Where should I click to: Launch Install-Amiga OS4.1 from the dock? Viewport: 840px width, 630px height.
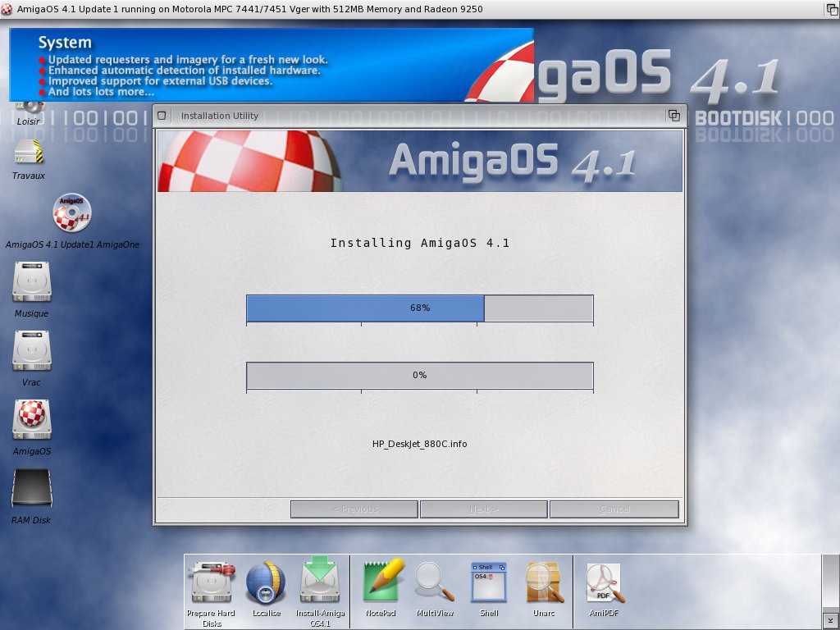click(321, 581)
